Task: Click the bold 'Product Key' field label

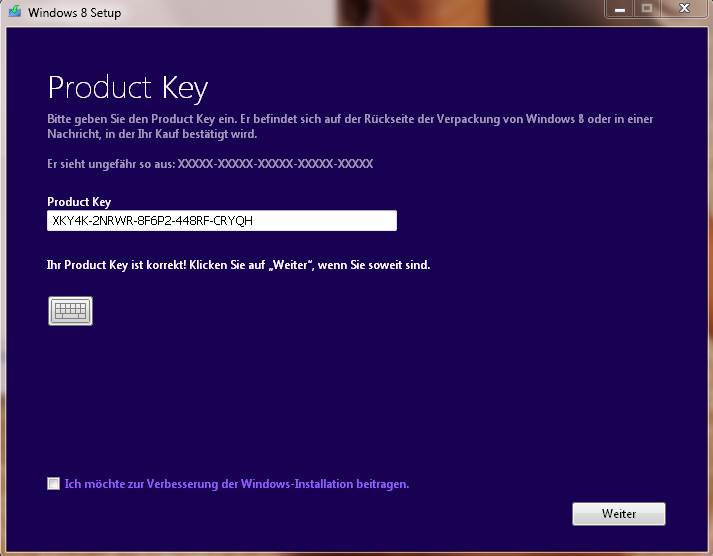Action: point(79,202)
